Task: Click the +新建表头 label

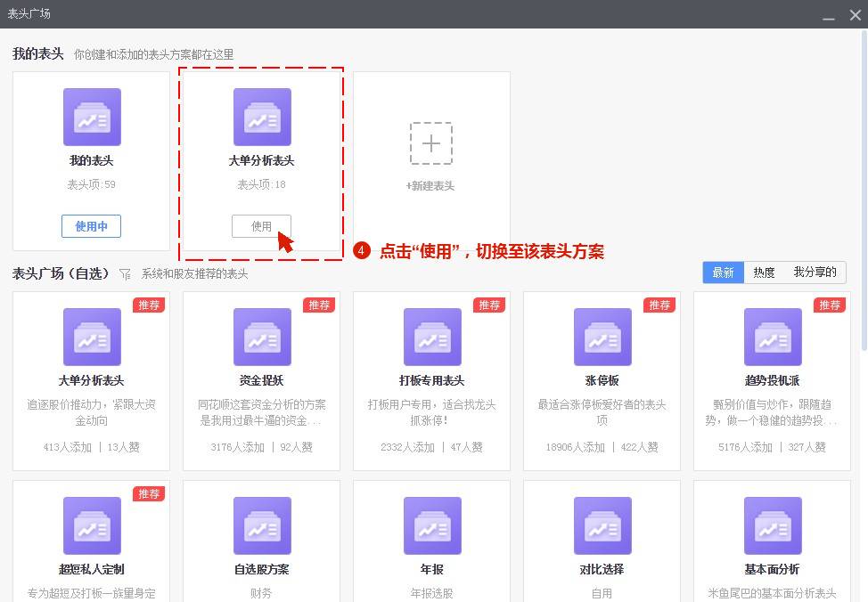Action: point(430,186)
